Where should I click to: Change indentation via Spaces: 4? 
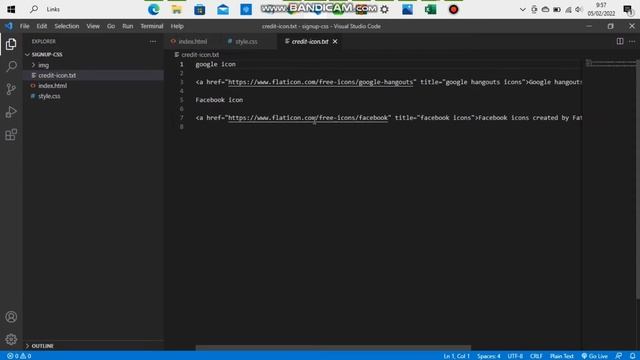489,356
